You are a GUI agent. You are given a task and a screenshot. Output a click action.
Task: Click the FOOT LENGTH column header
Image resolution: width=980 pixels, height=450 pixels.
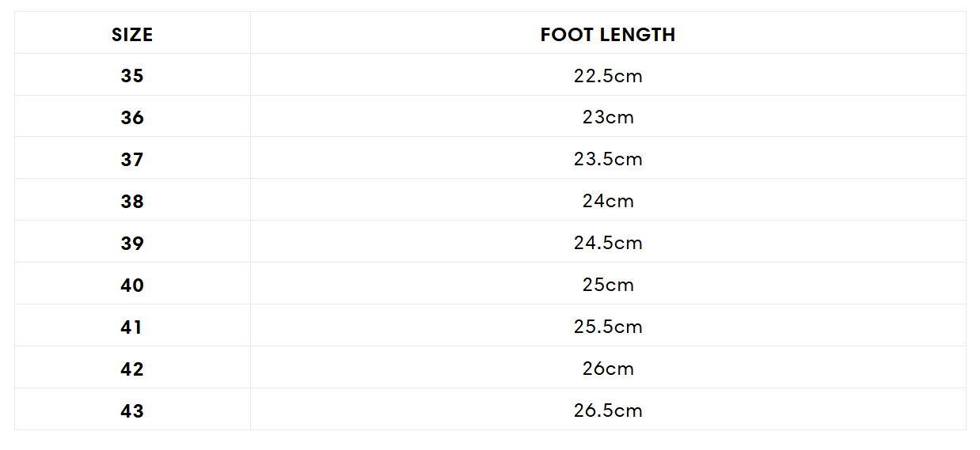(608, 35)
